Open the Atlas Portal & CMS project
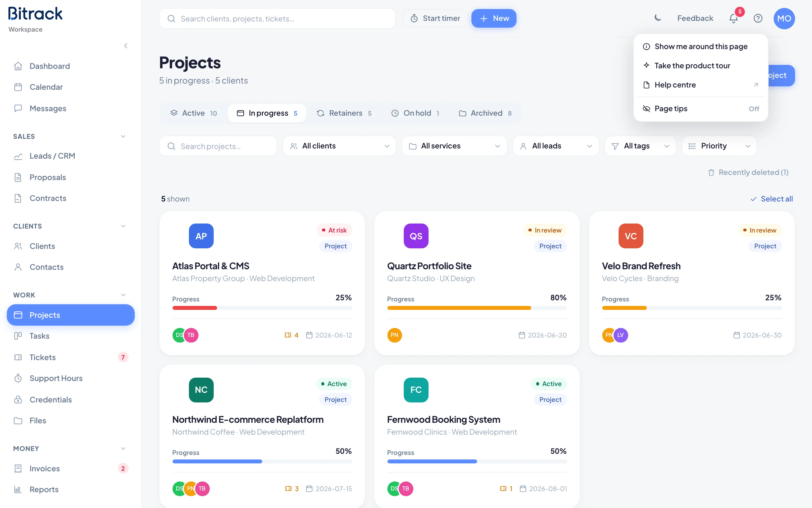812x508 pixels. click(210, 266)
